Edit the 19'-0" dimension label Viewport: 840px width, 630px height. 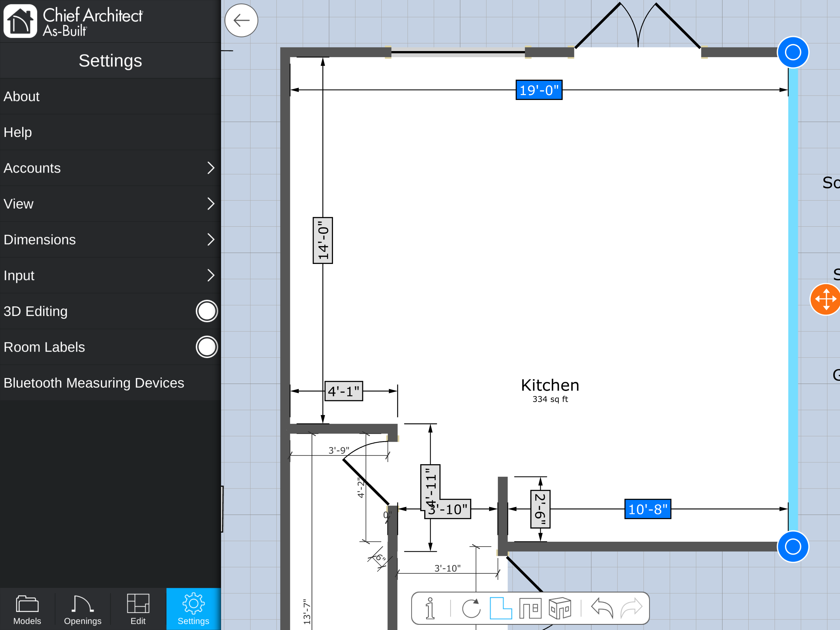click(539, 90)
